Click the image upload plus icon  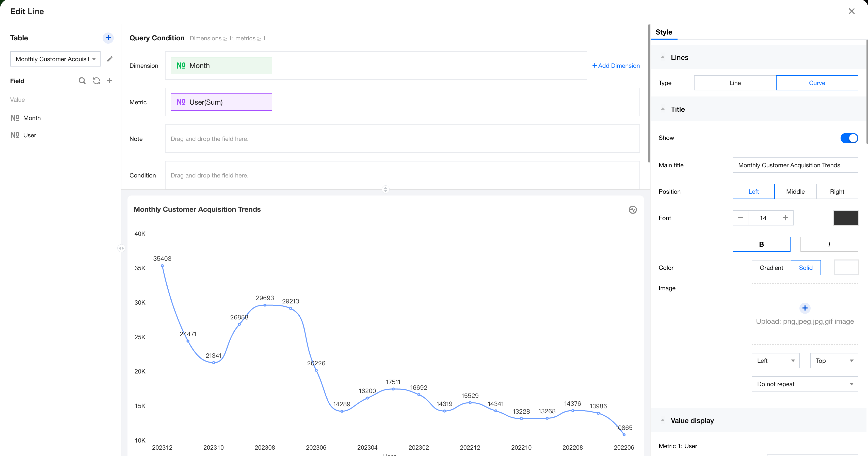(805, 308)
